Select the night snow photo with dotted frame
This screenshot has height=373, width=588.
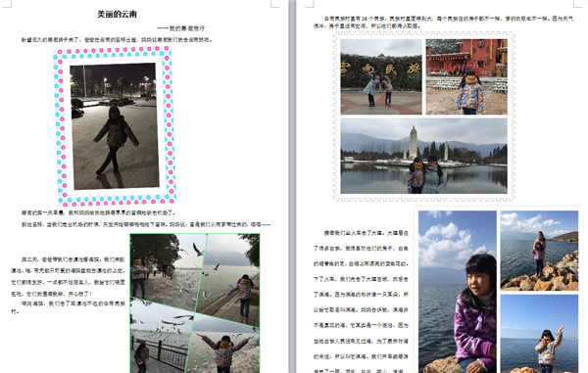[115, 126]
